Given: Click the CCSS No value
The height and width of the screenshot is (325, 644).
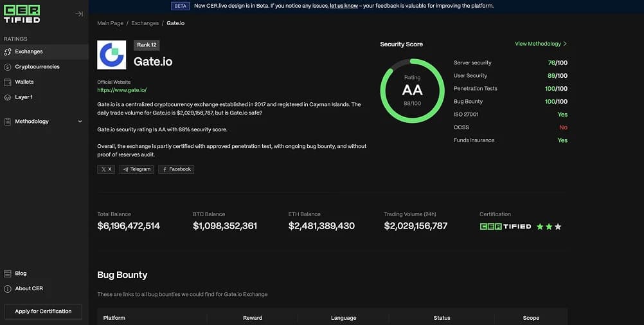Looking at the screenshot, I should pos(564,127).
